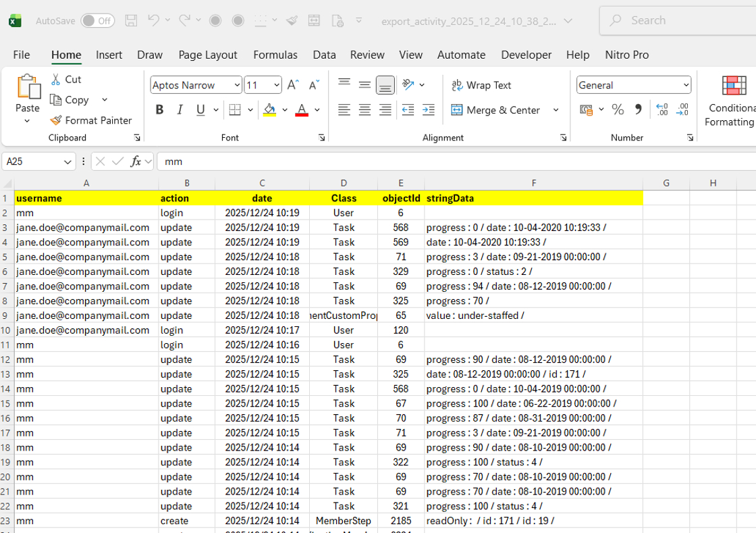Click the Format Painter icon
Viewport: 756px width, 533px height.
56,120
